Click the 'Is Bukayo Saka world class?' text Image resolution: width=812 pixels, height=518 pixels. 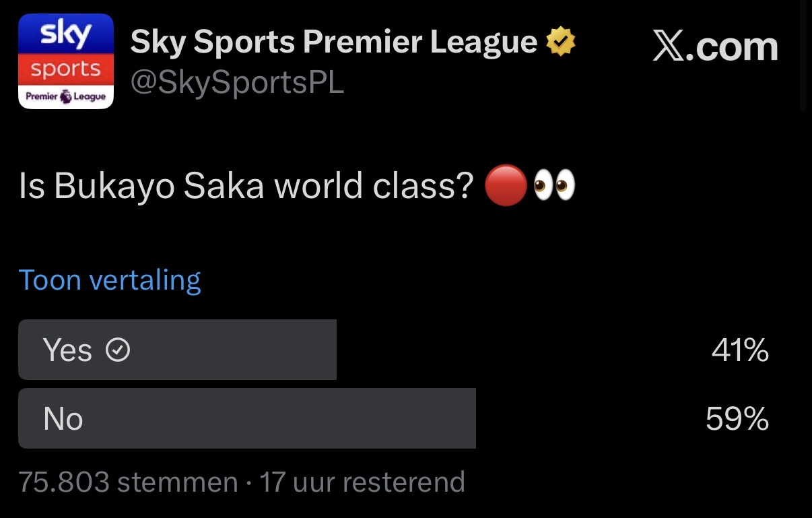pos(246,187)
